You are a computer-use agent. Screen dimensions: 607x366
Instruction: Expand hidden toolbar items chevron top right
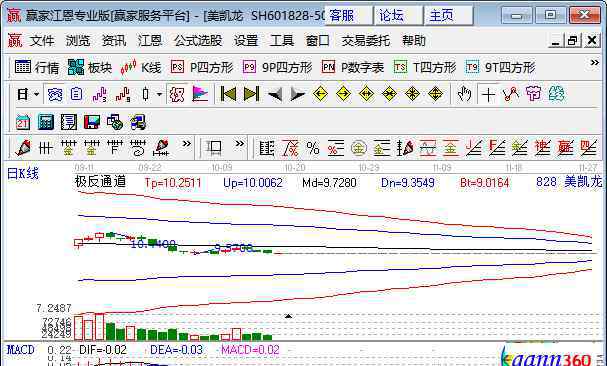pyautogui.click(x=594, y=63)
